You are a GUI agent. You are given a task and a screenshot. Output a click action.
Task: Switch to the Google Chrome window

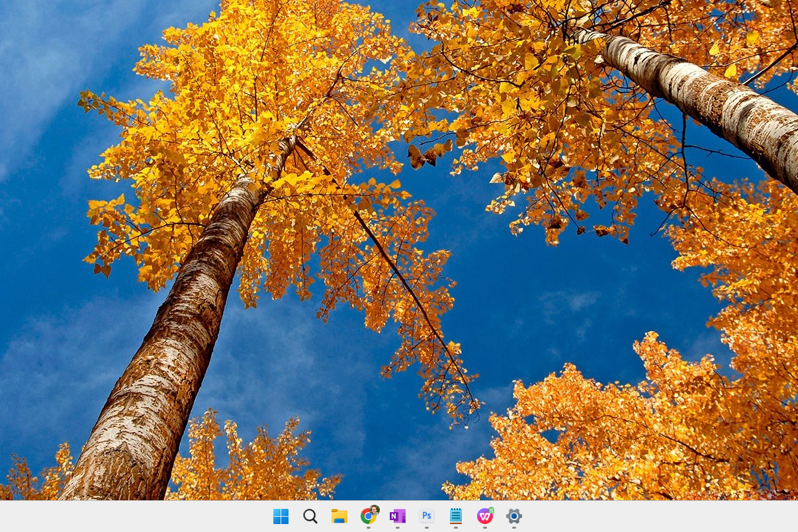click(x=369, y=516)
